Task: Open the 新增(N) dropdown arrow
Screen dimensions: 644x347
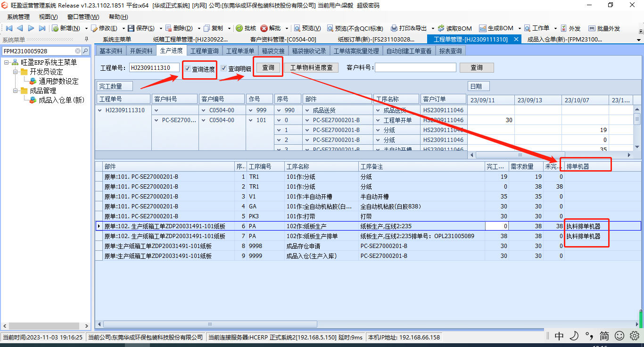Action: [86, 28]
